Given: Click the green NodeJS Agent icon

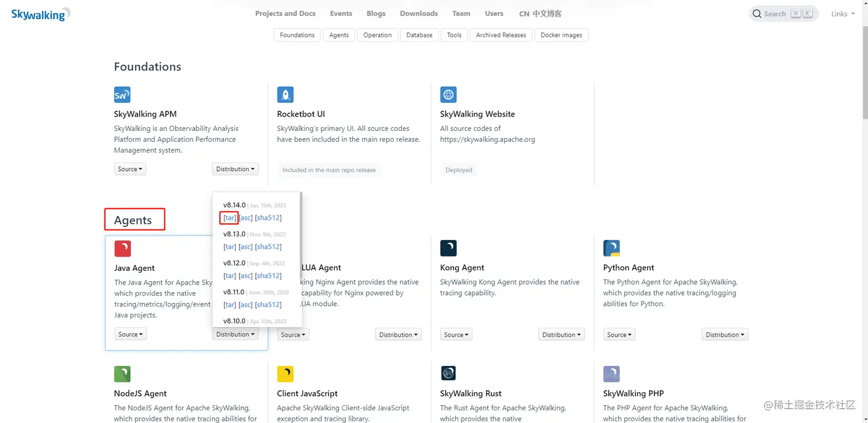Looking at the screenshot, I should [x=122, y=374].
